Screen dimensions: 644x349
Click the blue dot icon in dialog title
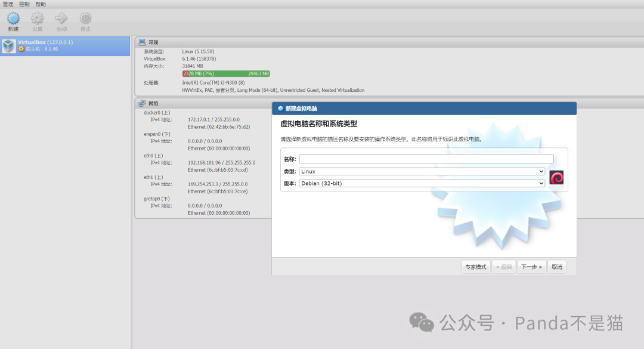coord(280,109)
